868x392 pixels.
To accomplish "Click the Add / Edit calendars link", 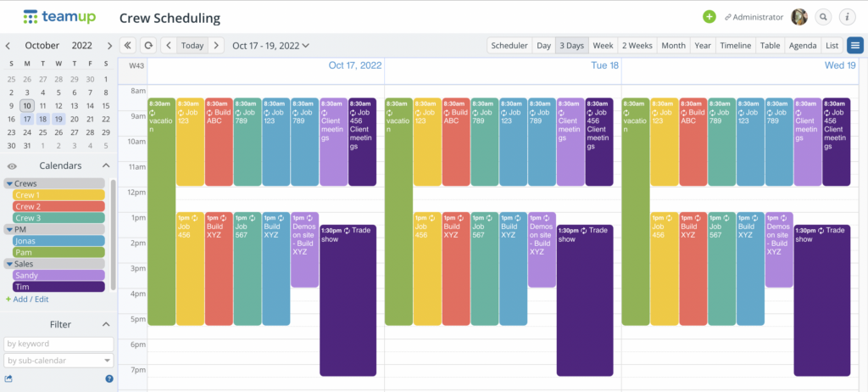I will click(x=27, y=299).
